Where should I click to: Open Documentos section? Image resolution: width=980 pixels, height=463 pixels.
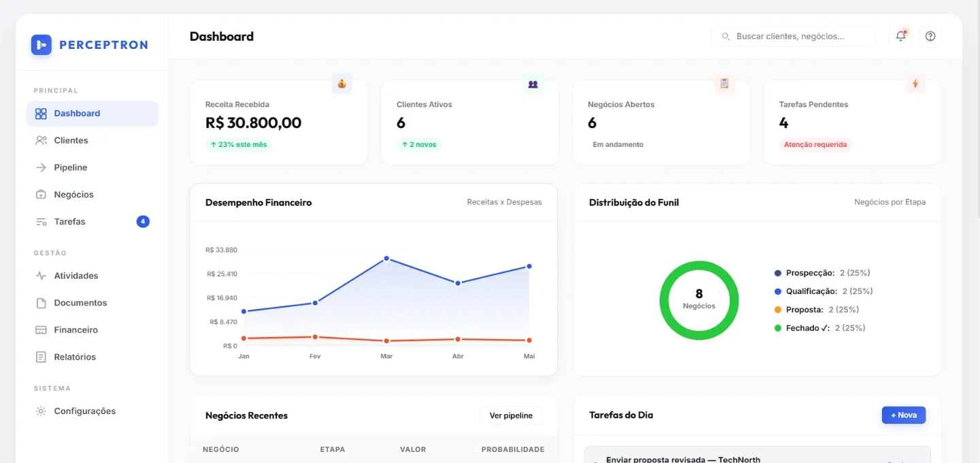click(92, 303)
